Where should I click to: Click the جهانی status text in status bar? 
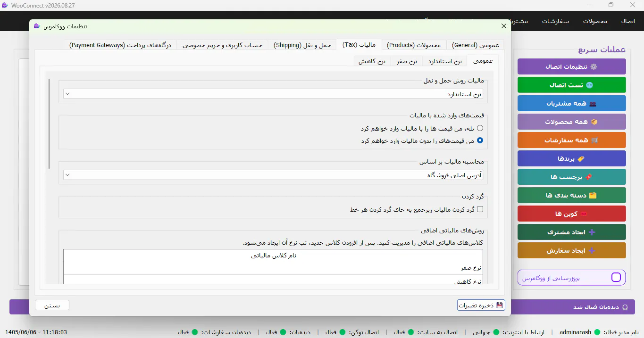pyautogui.click(x=481, y=332)
